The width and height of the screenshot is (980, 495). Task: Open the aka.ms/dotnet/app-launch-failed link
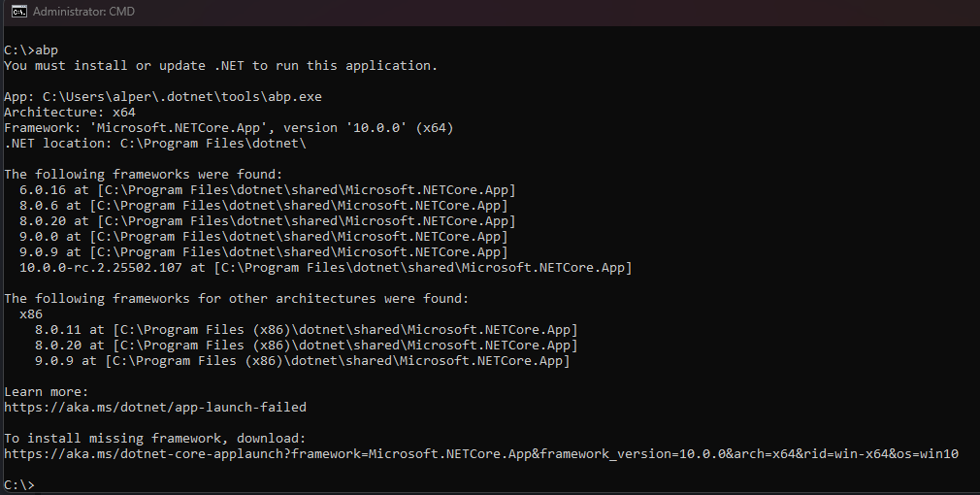click(x=155, y=407)
